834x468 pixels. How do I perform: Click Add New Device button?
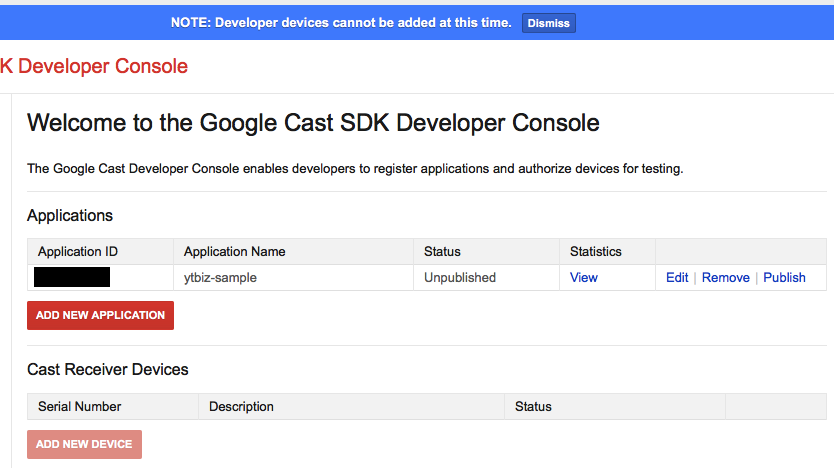pyautogui.click(x=85, y=444)
